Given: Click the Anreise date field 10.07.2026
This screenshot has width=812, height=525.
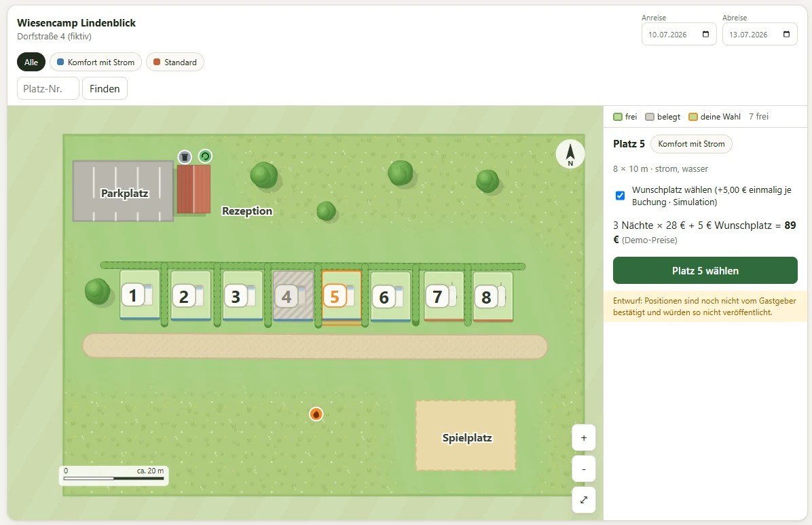Looking at the screenshot, I should (679, 35).
